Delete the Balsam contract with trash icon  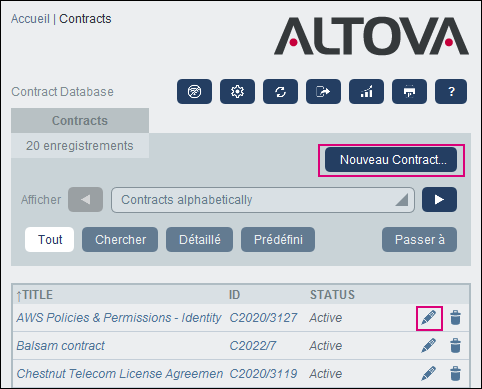[x=455, y=346]
